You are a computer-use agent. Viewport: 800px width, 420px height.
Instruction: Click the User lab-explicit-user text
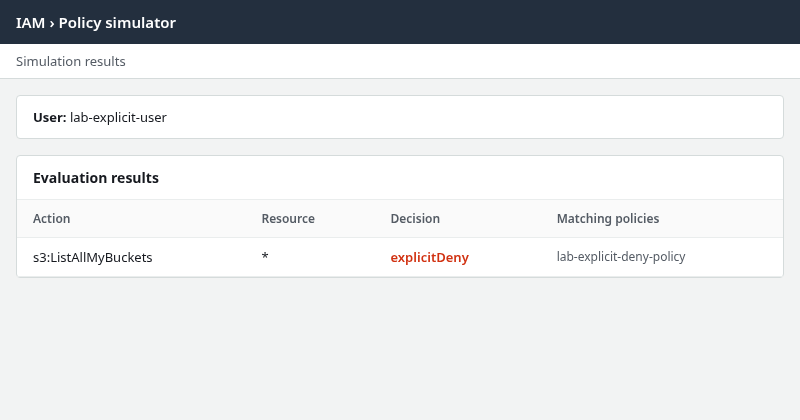(x=100, y=117)
